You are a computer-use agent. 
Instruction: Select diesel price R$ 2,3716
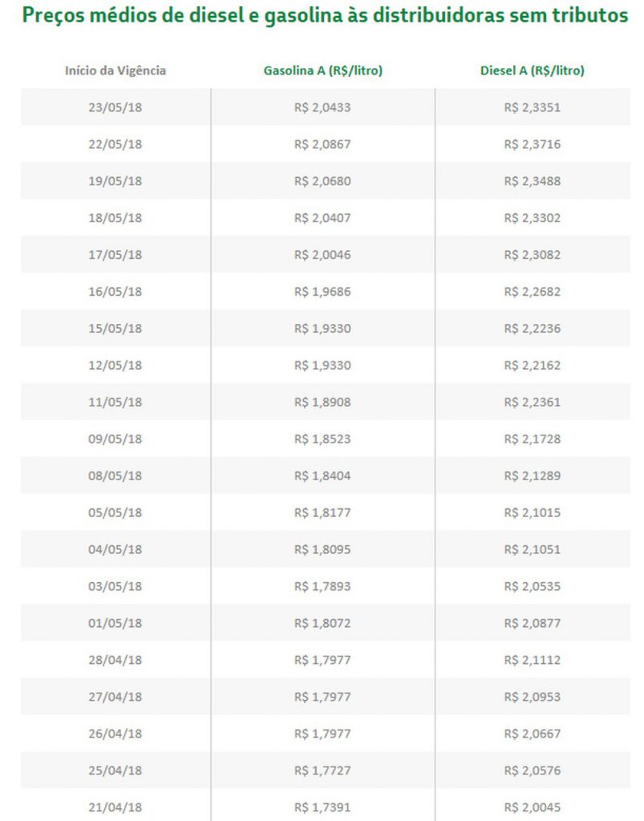(532, 144)
